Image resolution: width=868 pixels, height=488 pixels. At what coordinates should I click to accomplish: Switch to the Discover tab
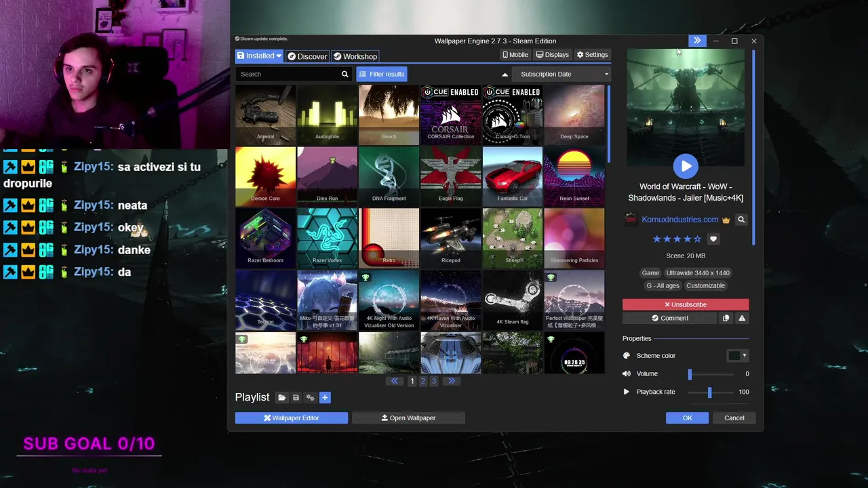point(307,56)
